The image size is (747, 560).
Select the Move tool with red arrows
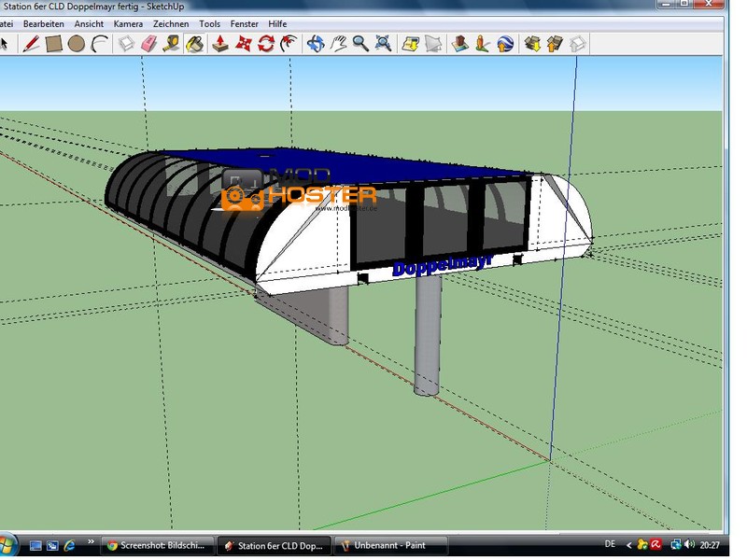(243, 44)
